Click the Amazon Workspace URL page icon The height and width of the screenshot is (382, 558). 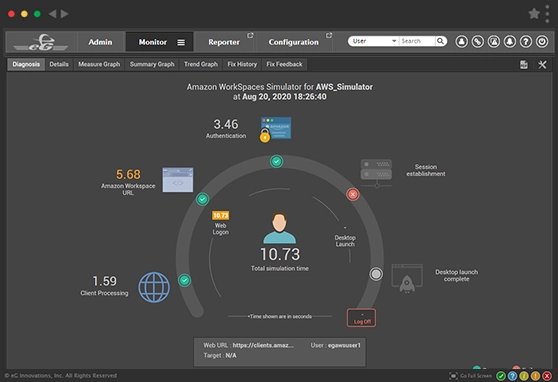coord(178,180)
